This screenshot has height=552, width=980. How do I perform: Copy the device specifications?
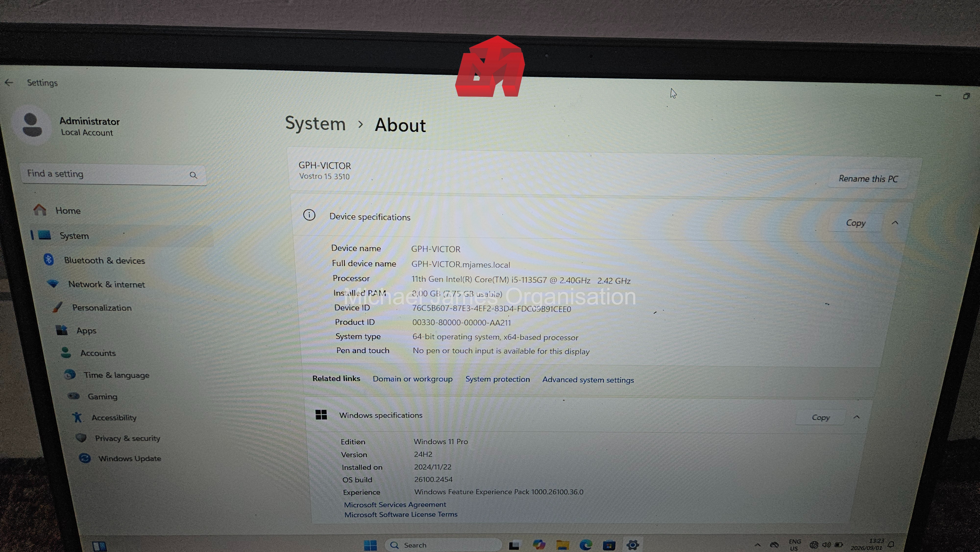856,223
